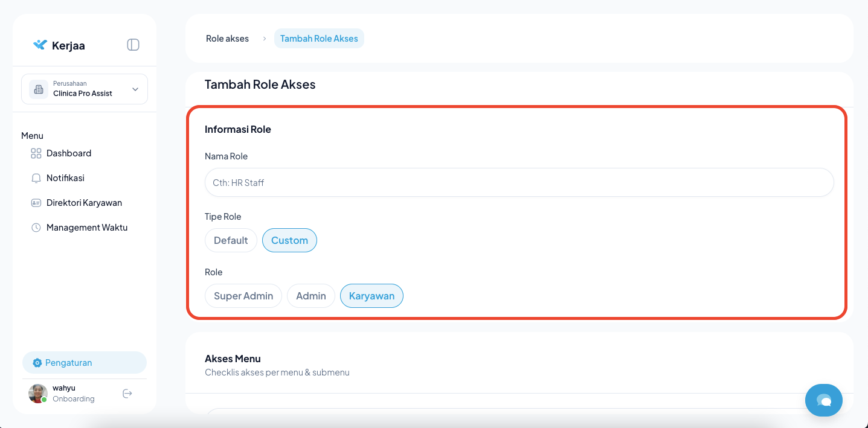The image size is (868, 428).
Task: Click the Direktori Karyawan card icon
Action: pyautogui.click(x=36, y=203)
